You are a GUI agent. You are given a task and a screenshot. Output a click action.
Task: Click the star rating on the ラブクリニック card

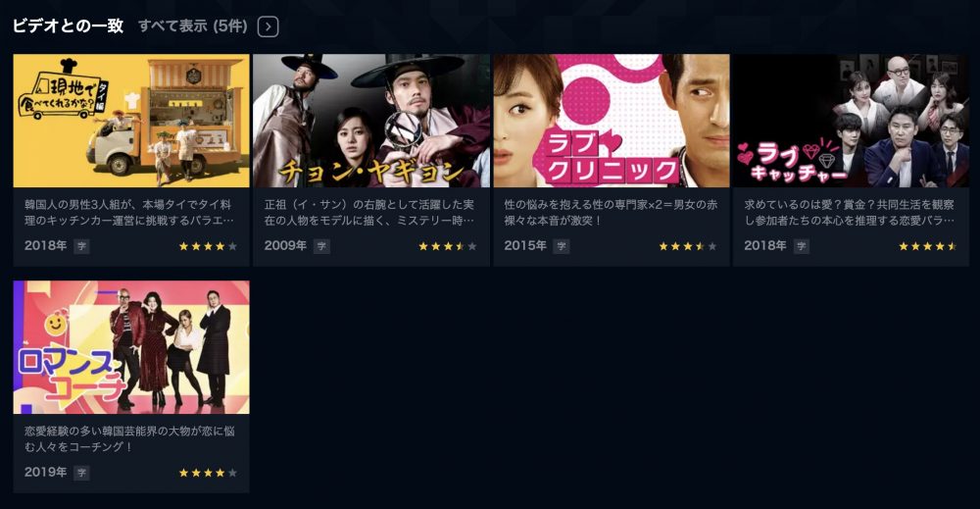(x=688, y=246)
